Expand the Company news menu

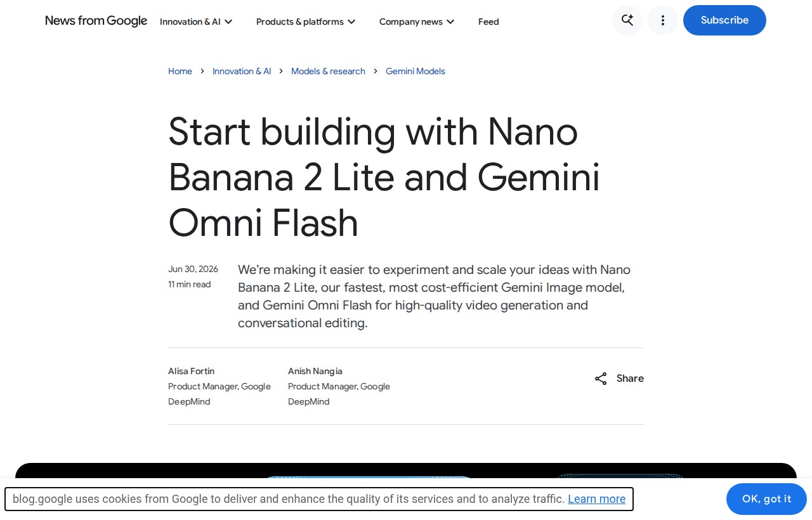click(417, 22)
